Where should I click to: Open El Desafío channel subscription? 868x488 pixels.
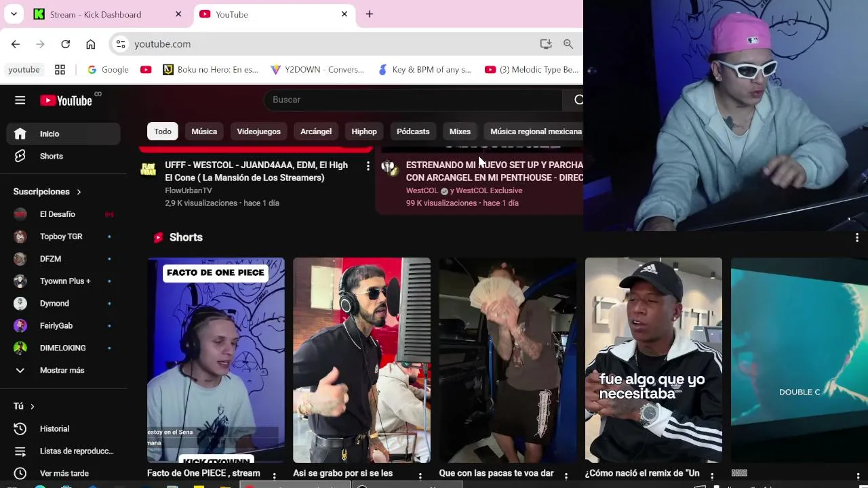(64, 214)
